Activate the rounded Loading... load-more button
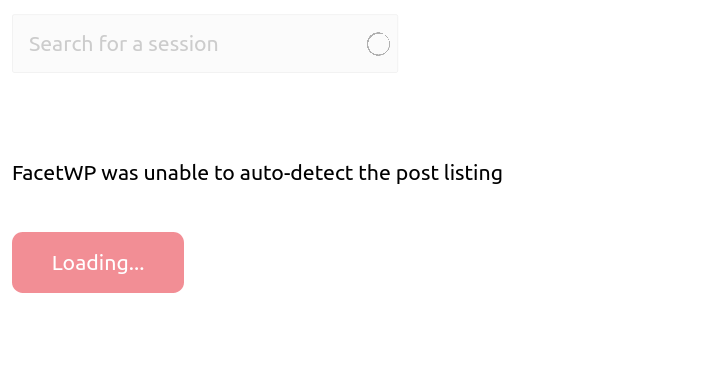The image size is (728, 388). tap(98, 263)
